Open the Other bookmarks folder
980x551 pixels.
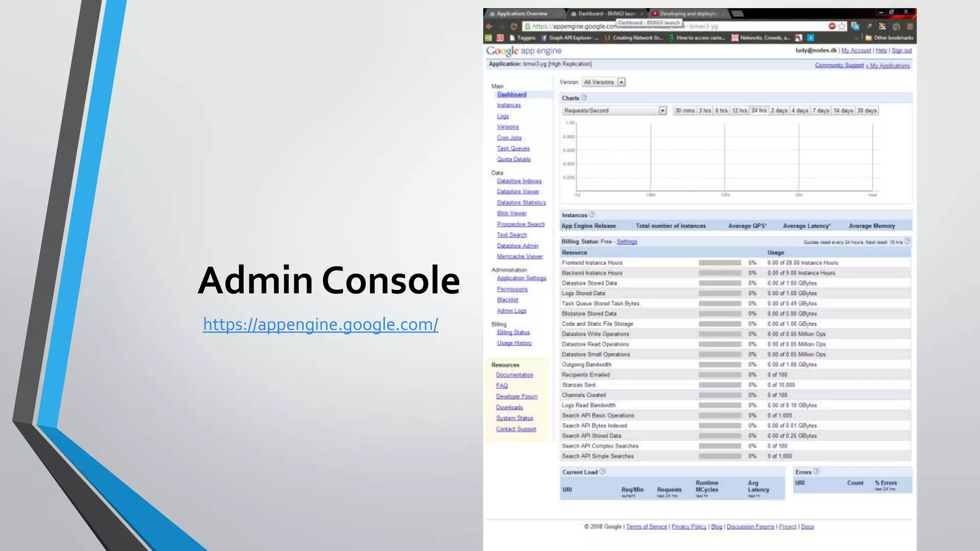[889, 38]
